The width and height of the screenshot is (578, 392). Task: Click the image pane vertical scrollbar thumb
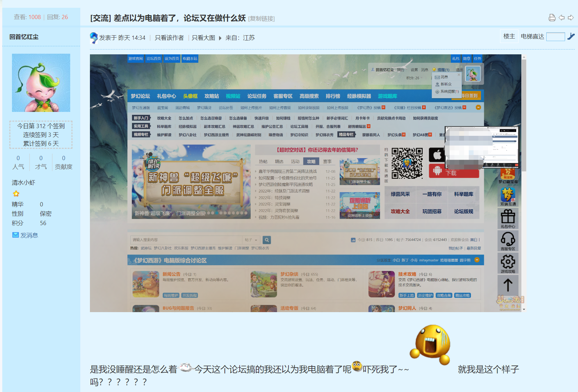[x=524, y=115]
